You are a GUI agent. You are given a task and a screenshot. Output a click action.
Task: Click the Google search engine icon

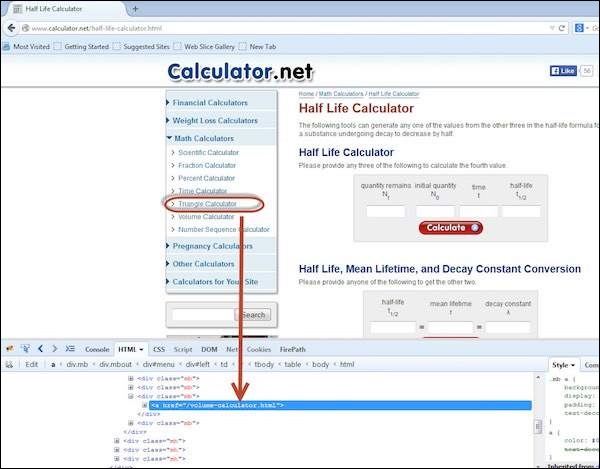coord(579,28)
